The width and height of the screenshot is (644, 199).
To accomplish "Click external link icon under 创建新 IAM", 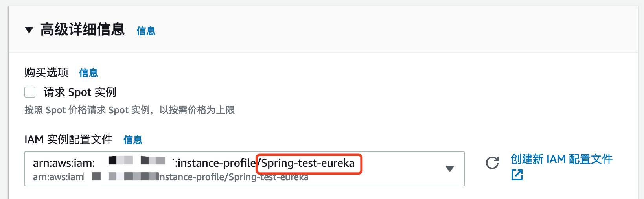I will (517, 175).
